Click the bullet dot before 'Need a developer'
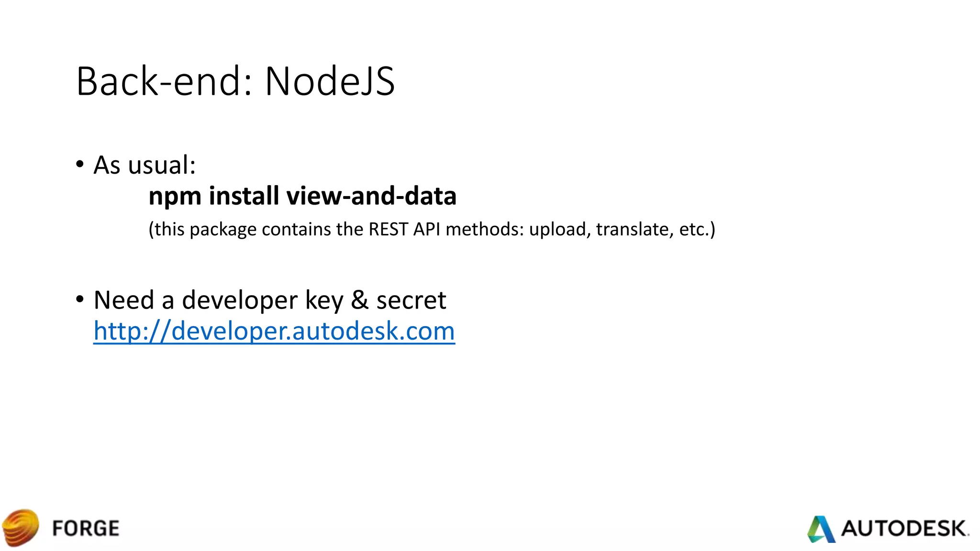The image size is (980, 551). click(x=80, y=299)
